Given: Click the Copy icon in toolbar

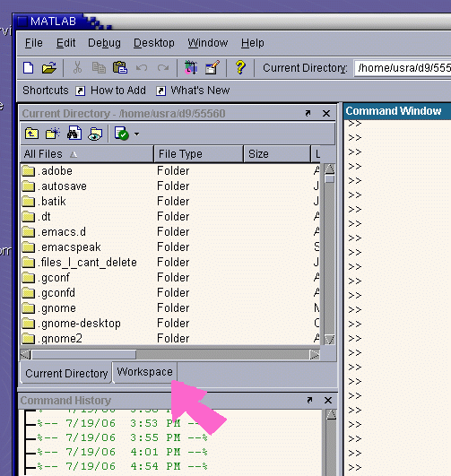Looking at the screenshot, I should [99, 68].
